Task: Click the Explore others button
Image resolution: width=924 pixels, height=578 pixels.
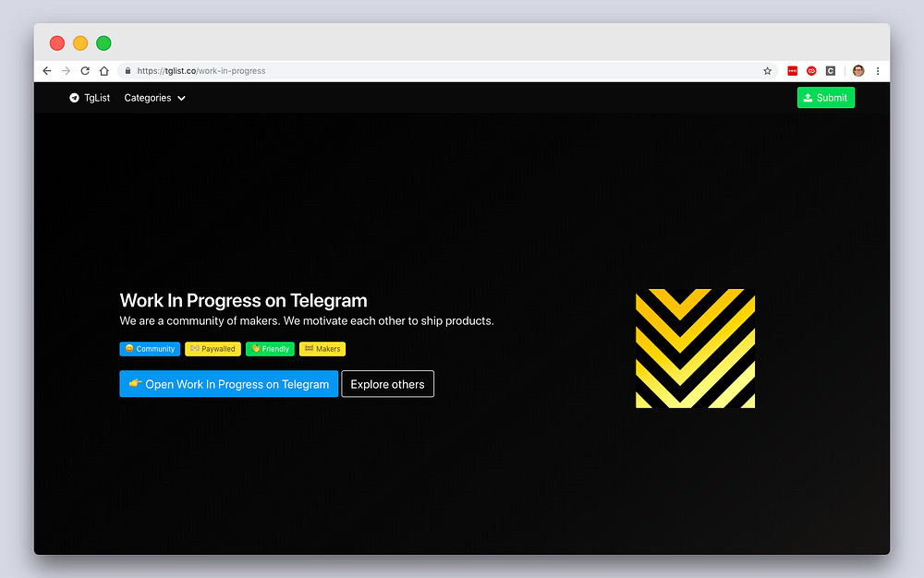Action: [x=388, y=384]
